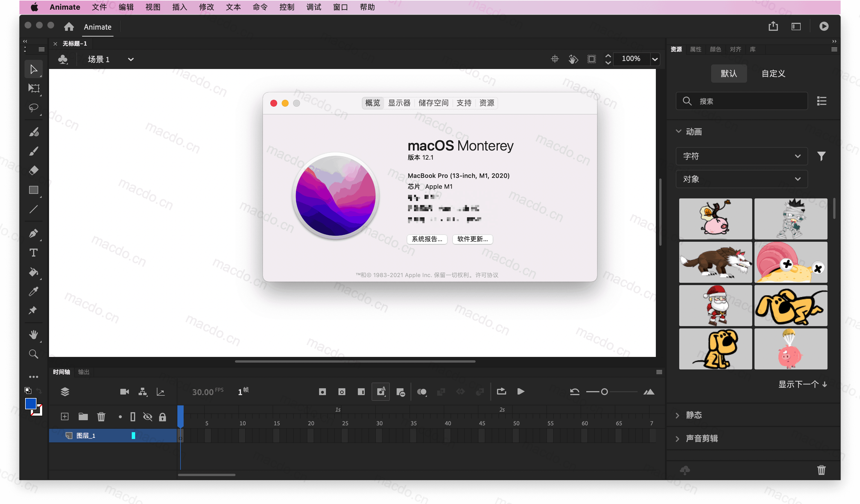Expand the 静态 section

coord(678,415)
